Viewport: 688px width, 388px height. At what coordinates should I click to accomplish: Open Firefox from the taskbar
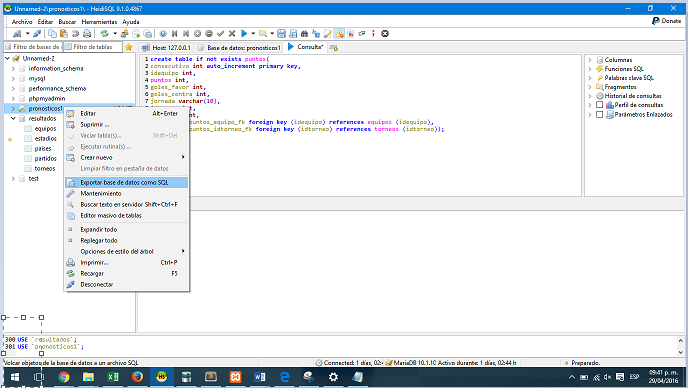coord(137,377)
